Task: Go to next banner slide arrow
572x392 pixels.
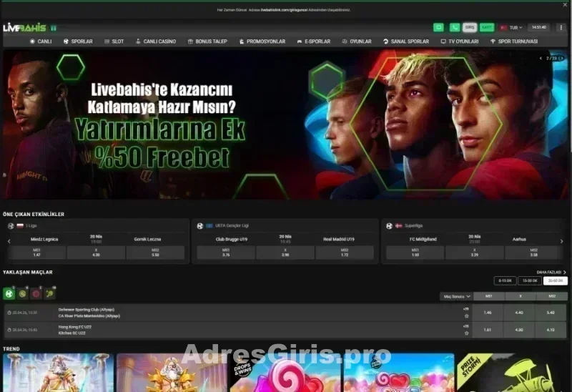Action: [x=561, y=59]
